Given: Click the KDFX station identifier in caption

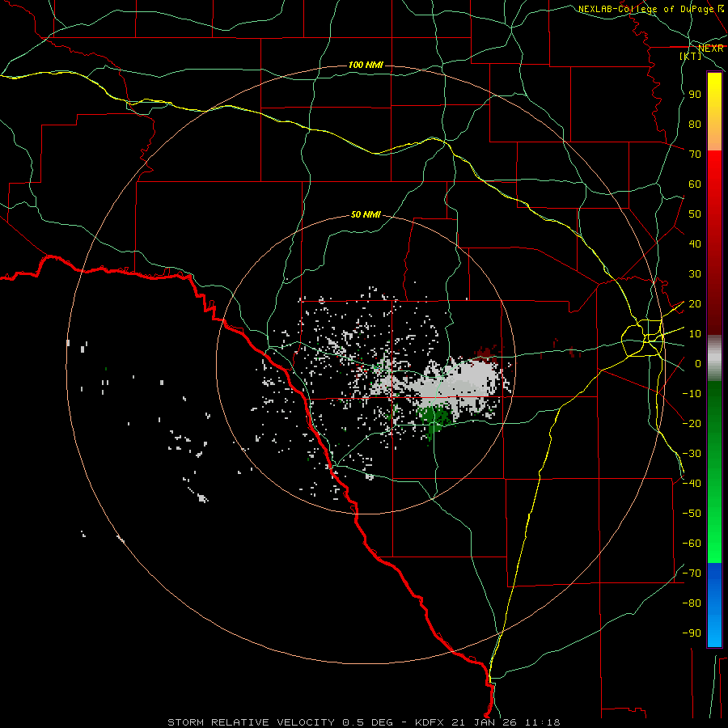Looking at the screenshot, I should click(430, 722).
